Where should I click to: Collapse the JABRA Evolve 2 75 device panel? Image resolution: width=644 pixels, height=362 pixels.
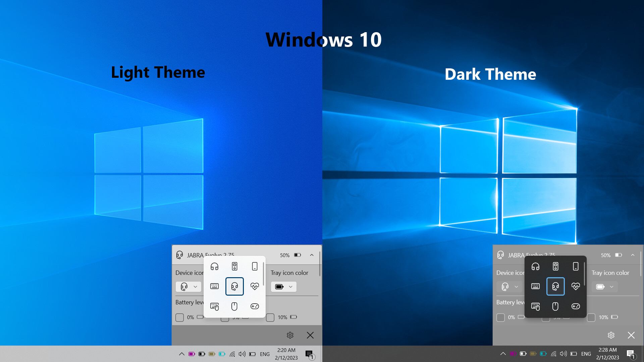coord(311,255)
